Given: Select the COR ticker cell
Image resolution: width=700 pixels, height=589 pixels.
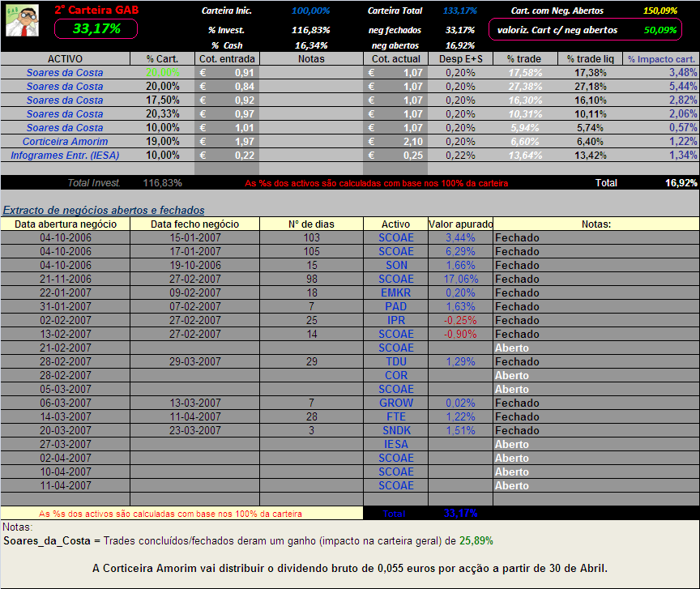Looking at the screenshot, I should (396, 376).
